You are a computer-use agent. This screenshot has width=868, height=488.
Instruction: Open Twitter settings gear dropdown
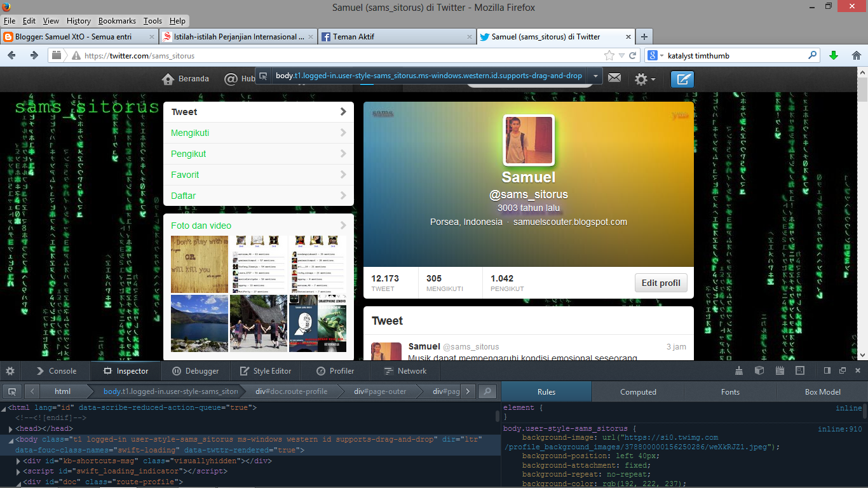pos(645,79)
